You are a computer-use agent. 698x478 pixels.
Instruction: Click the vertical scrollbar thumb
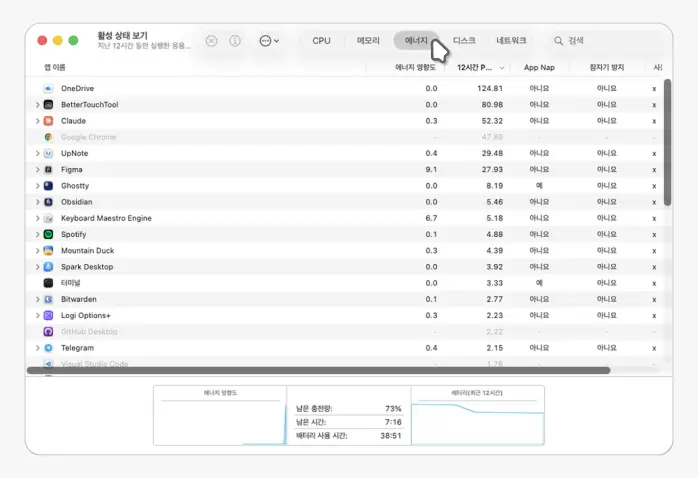667,142
